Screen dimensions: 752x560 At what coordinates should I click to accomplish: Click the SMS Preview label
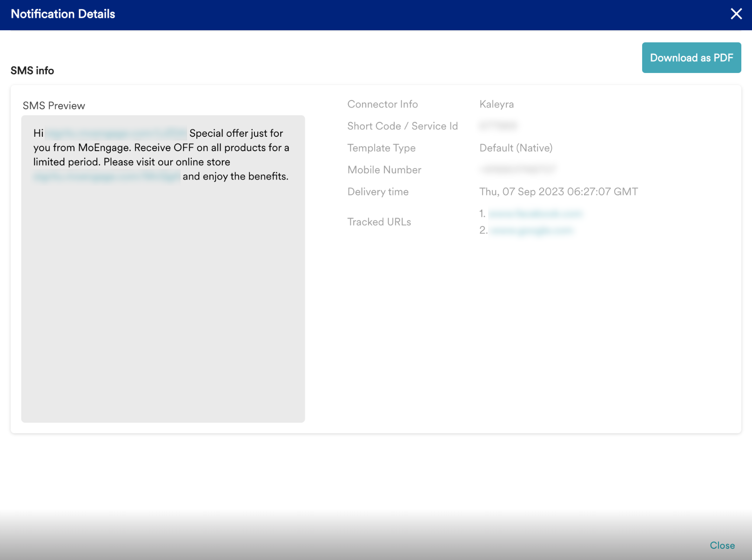(x=54, y=106)
